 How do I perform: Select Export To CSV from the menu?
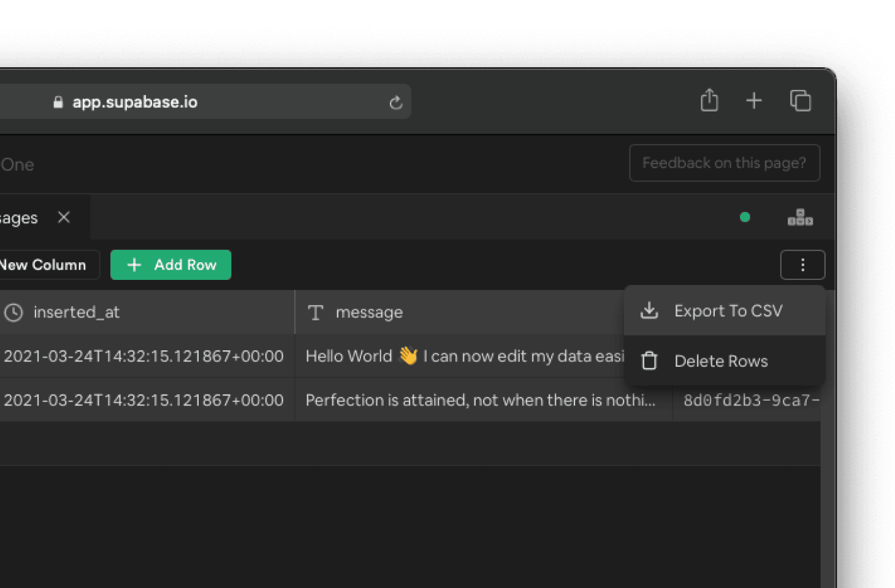(728, 311)
